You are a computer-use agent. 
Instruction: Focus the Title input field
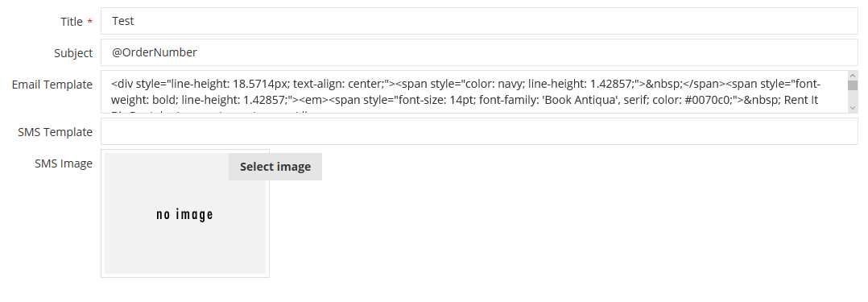point(479,21)
